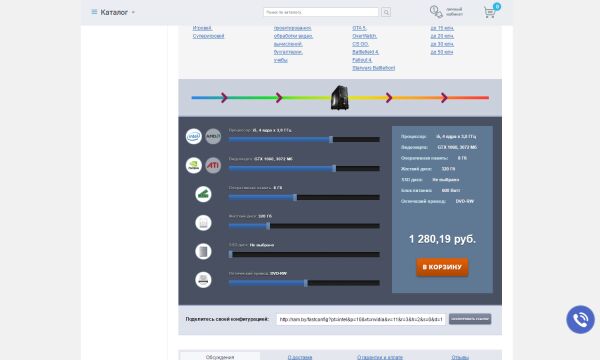Click the price 1 280,19 руб. text
Screen dimensions: 600x360
(x=442, y=239)
